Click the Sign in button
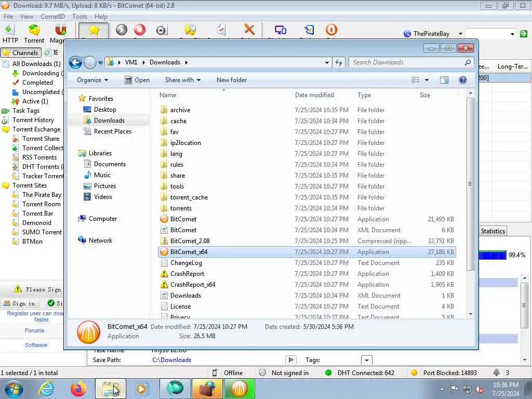Viewport: 532px width, 399px height. 20,303
